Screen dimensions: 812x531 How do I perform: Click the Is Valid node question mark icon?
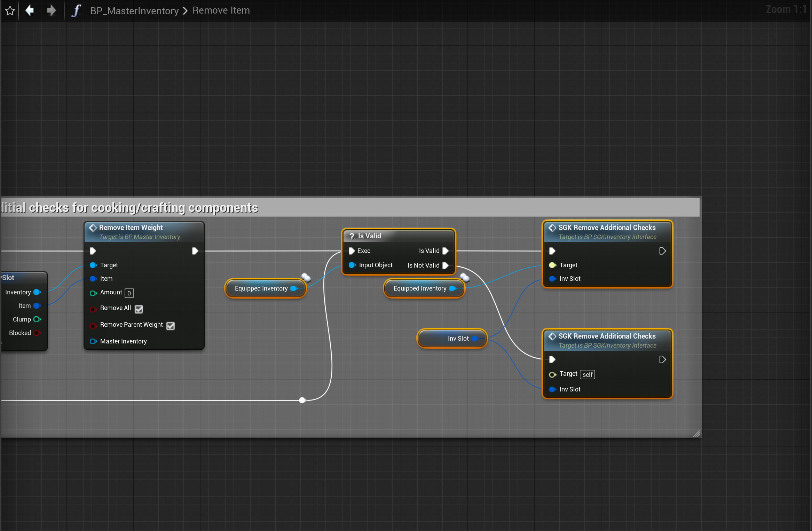[x=352, y=236]
